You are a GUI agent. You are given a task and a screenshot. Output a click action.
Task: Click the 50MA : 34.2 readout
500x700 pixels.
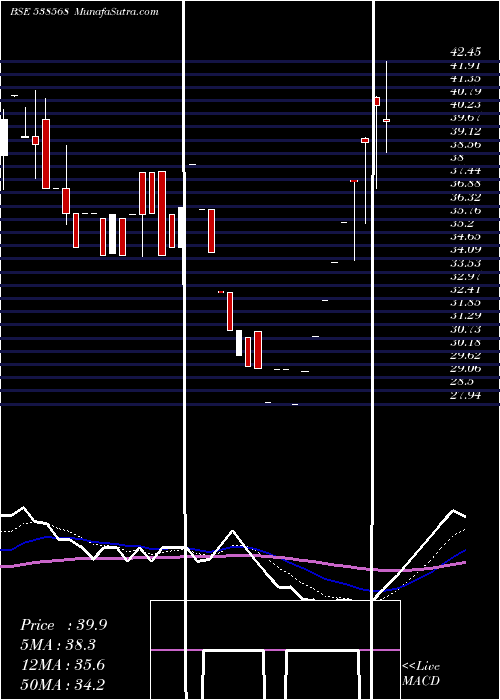pyautogui.click(x=62, y=685)
